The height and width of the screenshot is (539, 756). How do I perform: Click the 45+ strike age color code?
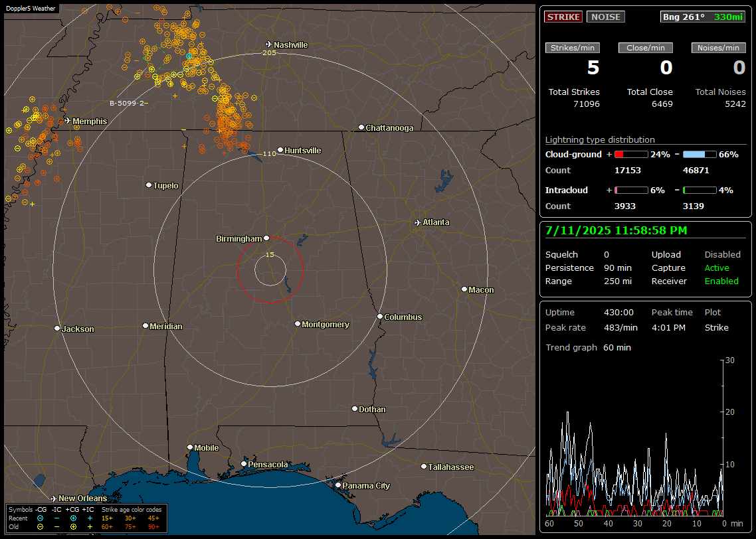pyautogui.click(x=153, y=518)
